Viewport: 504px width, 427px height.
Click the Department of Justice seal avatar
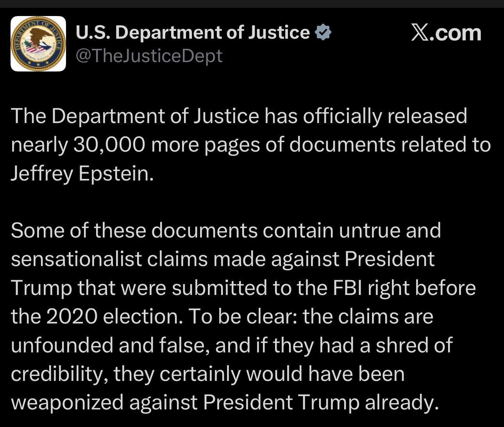point(38,44)
